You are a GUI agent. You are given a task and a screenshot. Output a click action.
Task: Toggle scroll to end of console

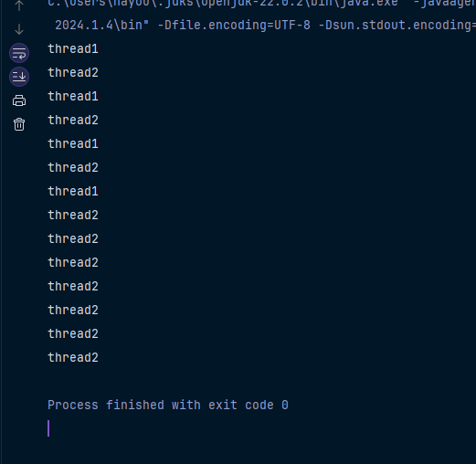(x=19, y=77)
